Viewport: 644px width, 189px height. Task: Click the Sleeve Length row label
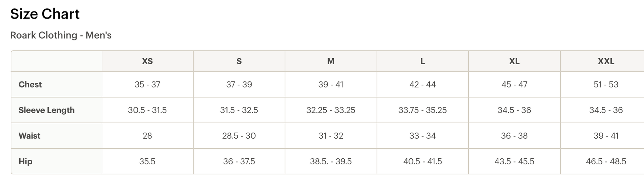(47, 110)
